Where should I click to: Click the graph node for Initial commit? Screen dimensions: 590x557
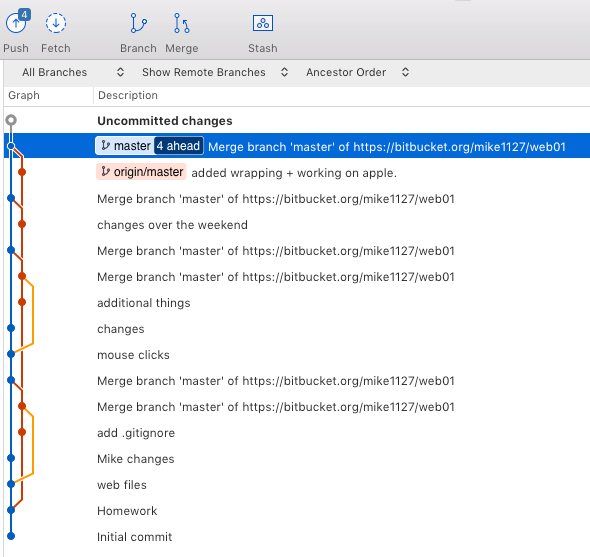[11, 536]
